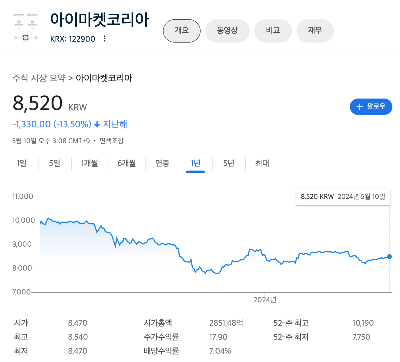Screen dimensions: 400x362
Task: Open the 재무 tab chip
Action: 315,31
